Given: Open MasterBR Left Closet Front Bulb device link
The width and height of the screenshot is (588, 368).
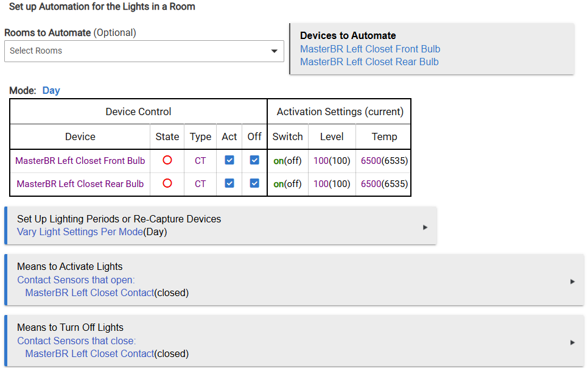Looking at the screenshot, I should [x=370, y=49].
